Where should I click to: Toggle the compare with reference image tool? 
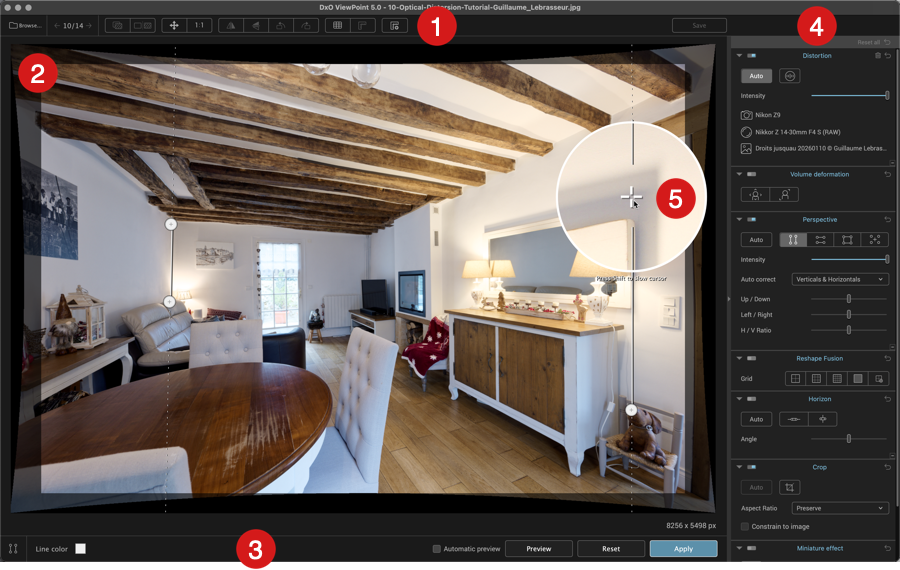(118, 25)
